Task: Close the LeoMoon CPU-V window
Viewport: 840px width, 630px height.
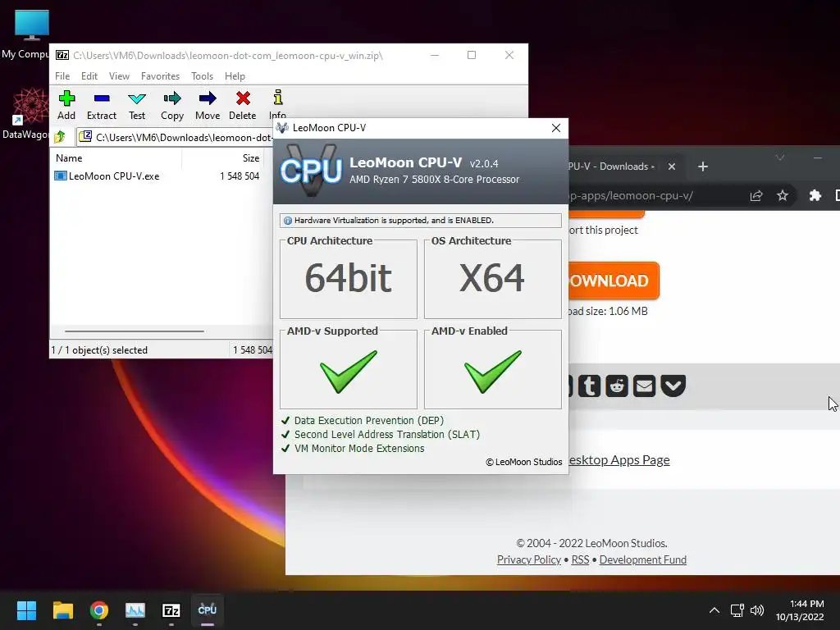Action: tap(556, 128)
